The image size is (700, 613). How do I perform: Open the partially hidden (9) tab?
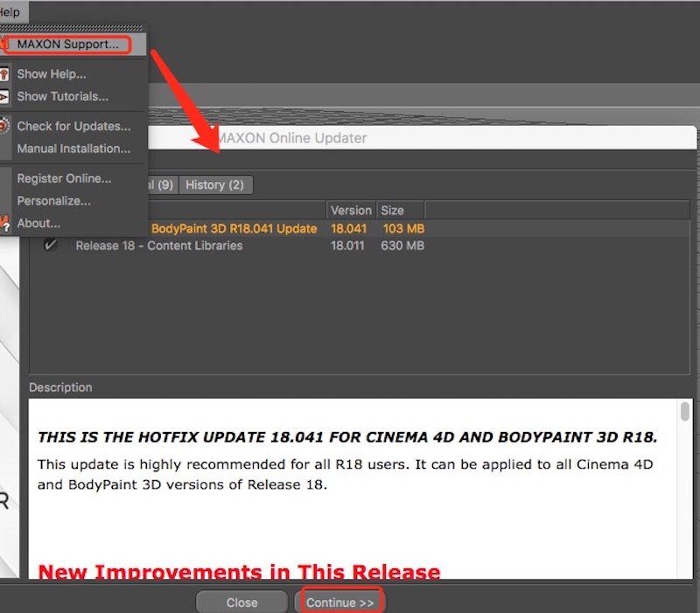163,185
